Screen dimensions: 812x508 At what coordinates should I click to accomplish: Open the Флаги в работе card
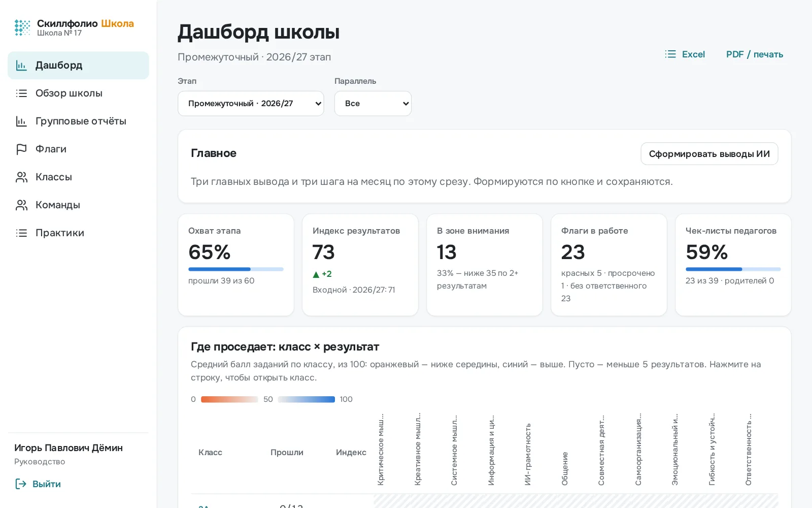609,265
